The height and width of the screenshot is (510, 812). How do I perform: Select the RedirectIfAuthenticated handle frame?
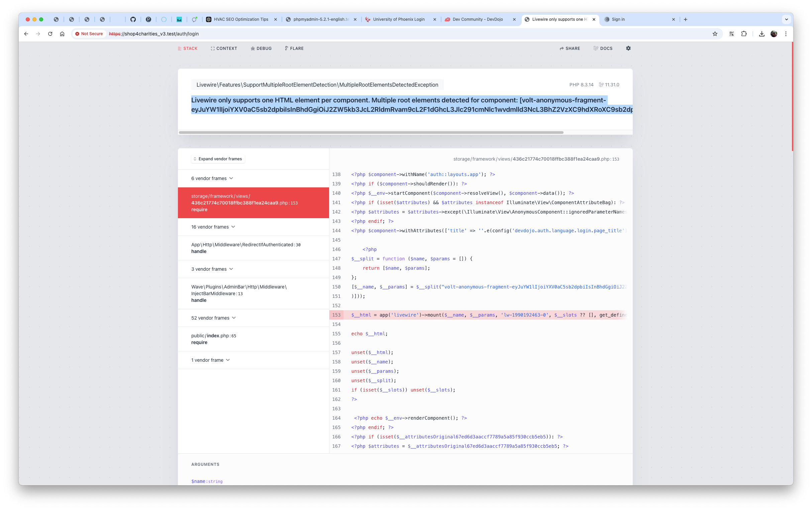click(253, 248)
